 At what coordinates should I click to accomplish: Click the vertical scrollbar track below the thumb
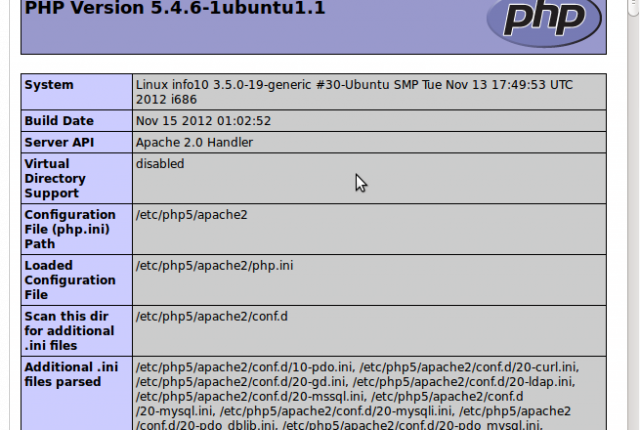[x=634, y=224]
